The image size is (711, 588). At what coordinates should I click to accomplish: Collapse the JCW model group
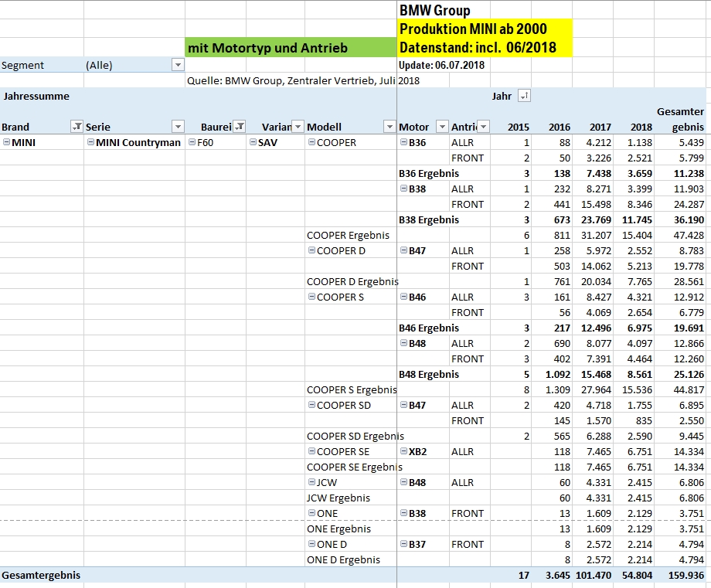(x=312, y=482)
